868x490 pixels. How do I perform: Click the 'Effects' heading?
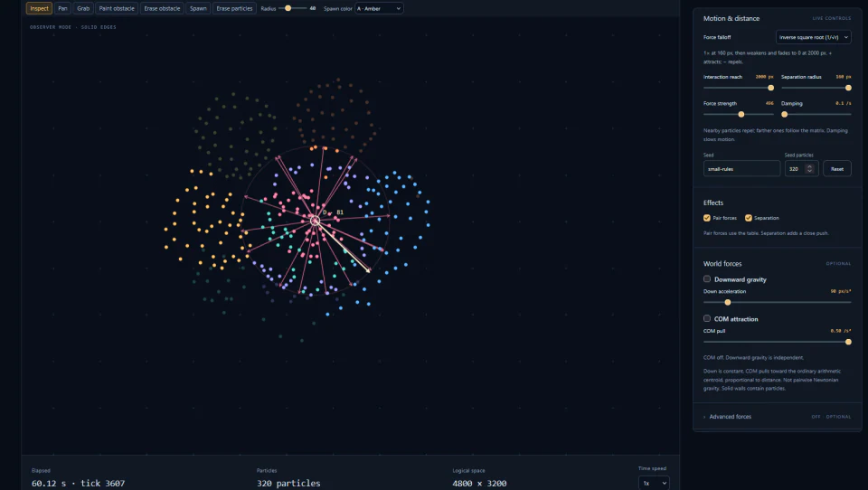coord(713,203)
